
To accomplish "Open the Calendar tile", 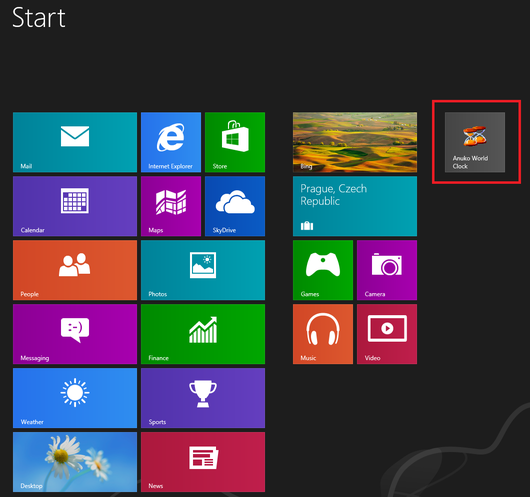I will click(x=75, y=206).
